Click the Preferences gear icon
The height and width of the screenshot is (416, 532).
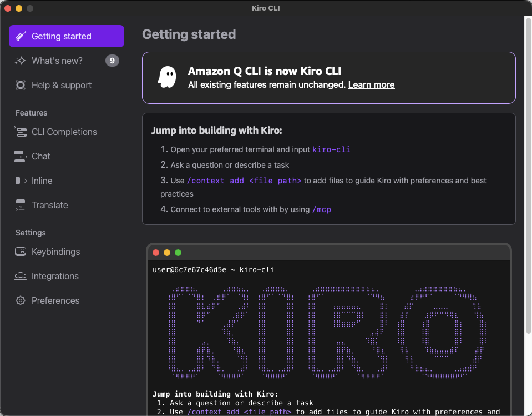(x=21, y=300)
